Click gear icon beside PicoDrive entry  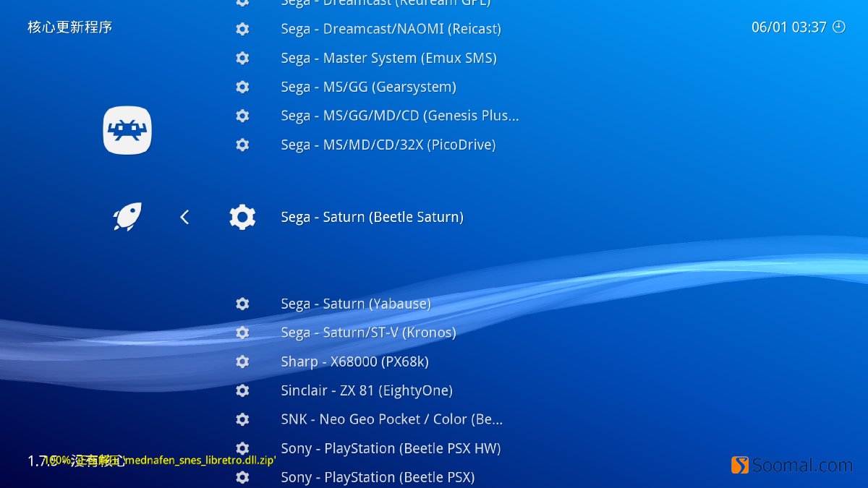click(242, 145)
